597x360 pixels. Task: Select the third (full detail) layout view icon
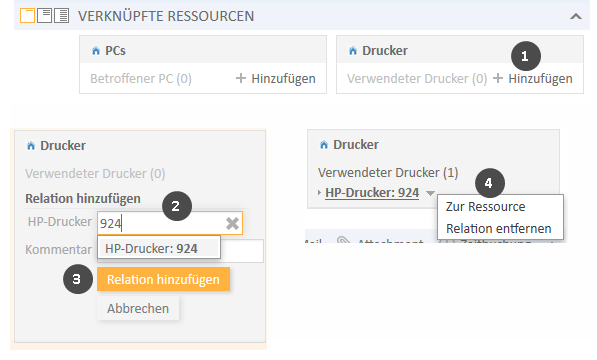coord(62,16)
